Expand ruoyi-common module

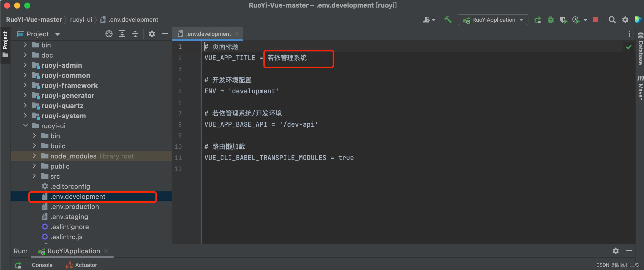25,75
